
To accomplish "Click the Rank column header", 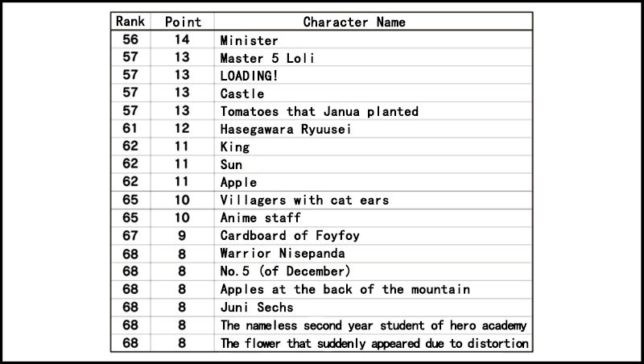I will coord(130,22).
